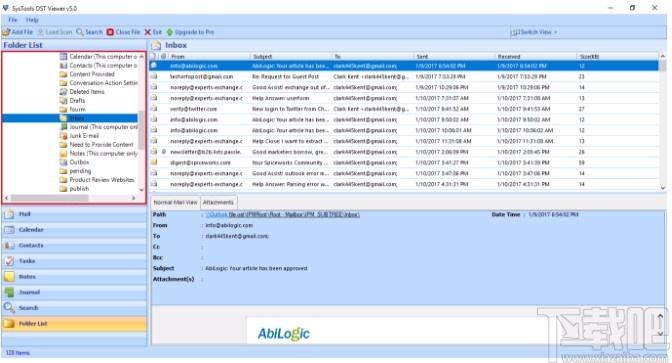Click the folder tree scroll-down arrow
672x363 pixels.
click(x=141, y=190)
